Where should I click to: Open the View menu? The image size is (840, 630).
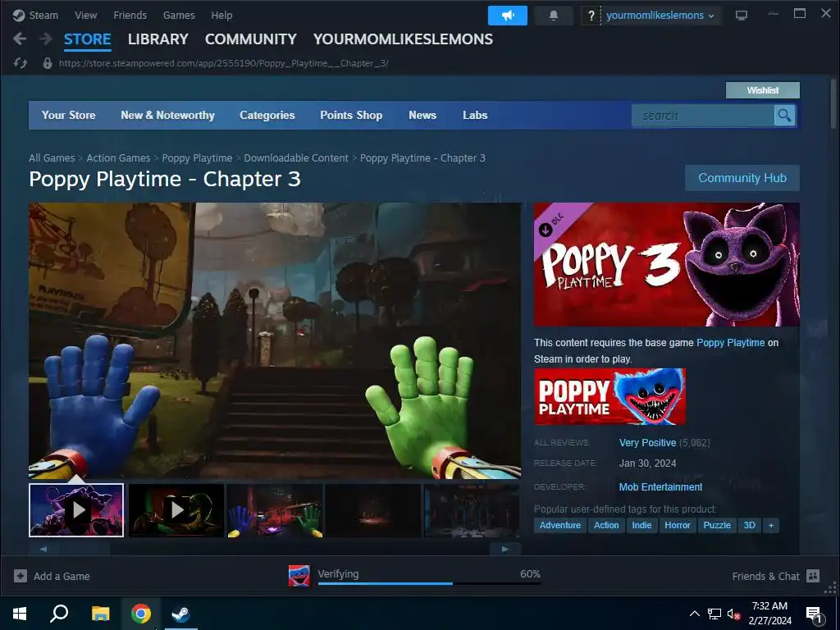tap(85, 15)
